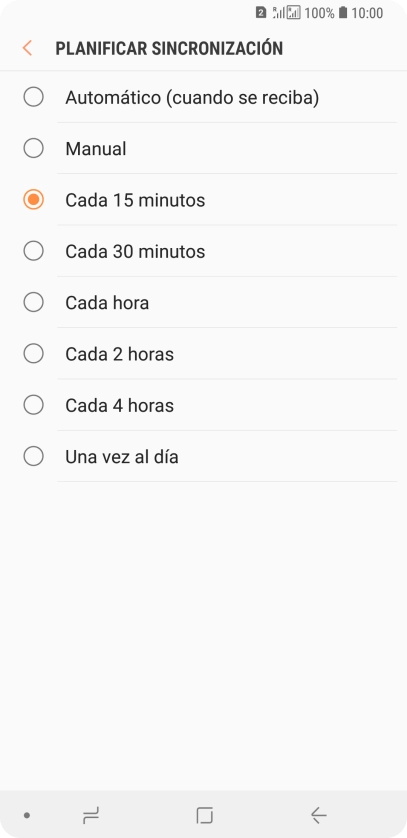This screenshot has width=407, height=838.
Task: Tap the small dot in navigation bar
Action: 27,816
